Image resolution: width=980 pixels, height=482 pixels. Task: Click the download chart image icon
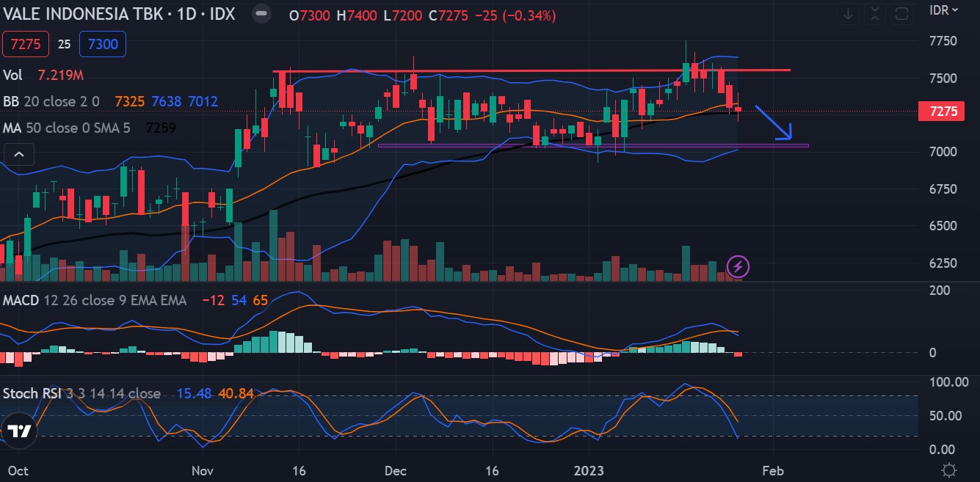(847, 14)
